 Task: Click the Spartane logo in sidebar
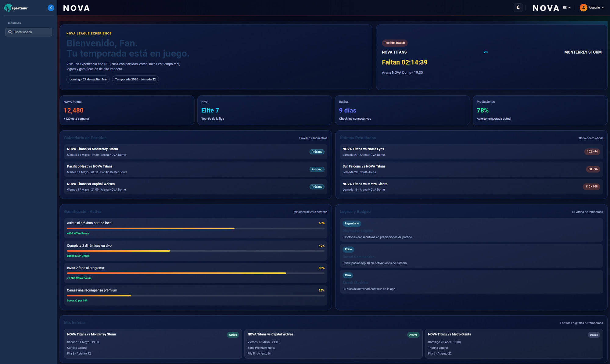pyautogui.click(x=16, y=8)
